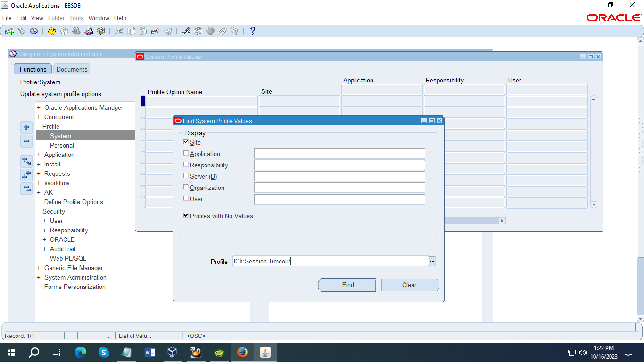Click the Edit Field pencil icon
The width and height of the screenshot is (644, 362).
click(x=186, y=31)
